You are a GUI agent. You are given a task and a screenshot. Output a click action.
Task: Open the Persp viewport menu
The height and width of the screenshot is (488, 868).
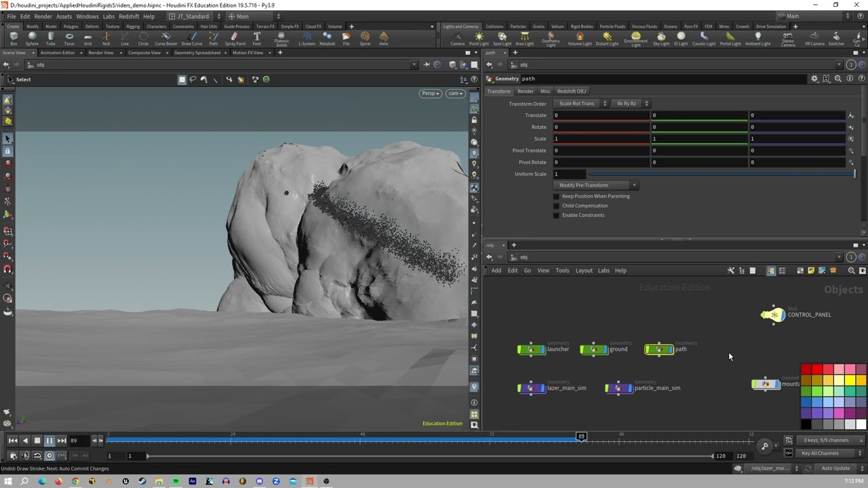(x=430, y=94)
